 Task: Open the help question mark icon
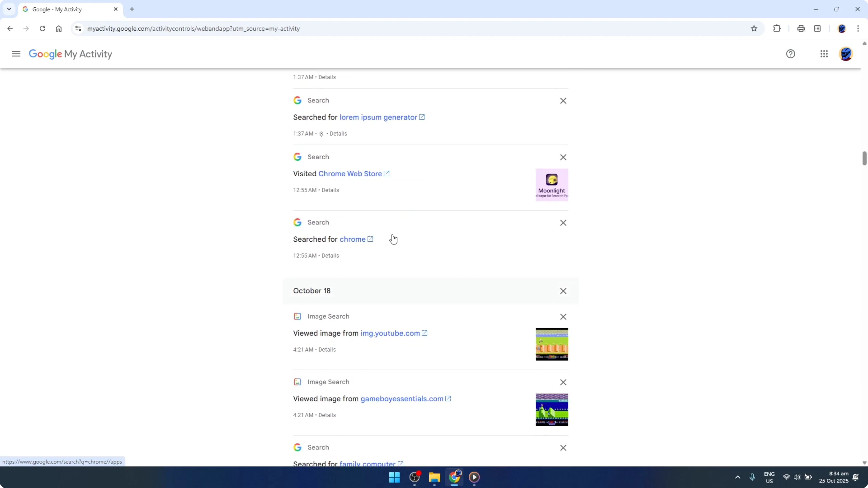point(790,54)
